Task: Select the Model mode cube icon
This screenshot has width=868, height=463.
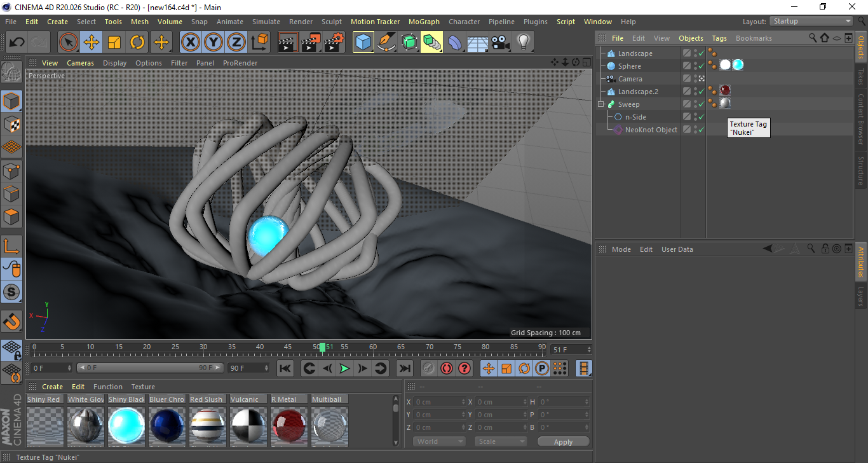Action: [11, 101]
